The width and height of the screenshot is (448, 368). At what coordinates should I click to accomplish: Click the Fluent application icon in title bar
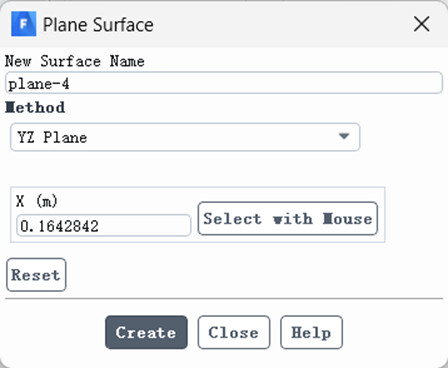point(23,24)
